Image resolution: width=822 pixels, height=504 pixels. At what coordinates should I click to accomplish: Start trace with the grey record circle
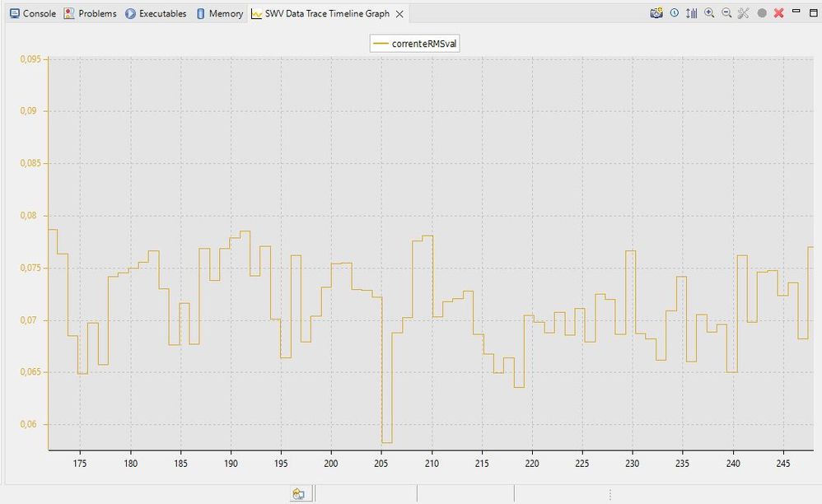762,13
